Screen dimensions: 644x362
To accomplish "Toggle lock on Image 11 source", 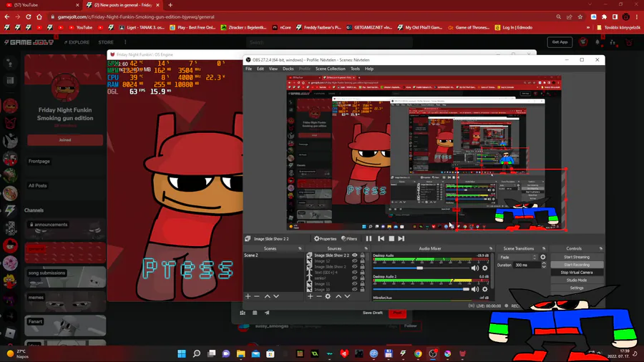I will click(x=362, y=284).
